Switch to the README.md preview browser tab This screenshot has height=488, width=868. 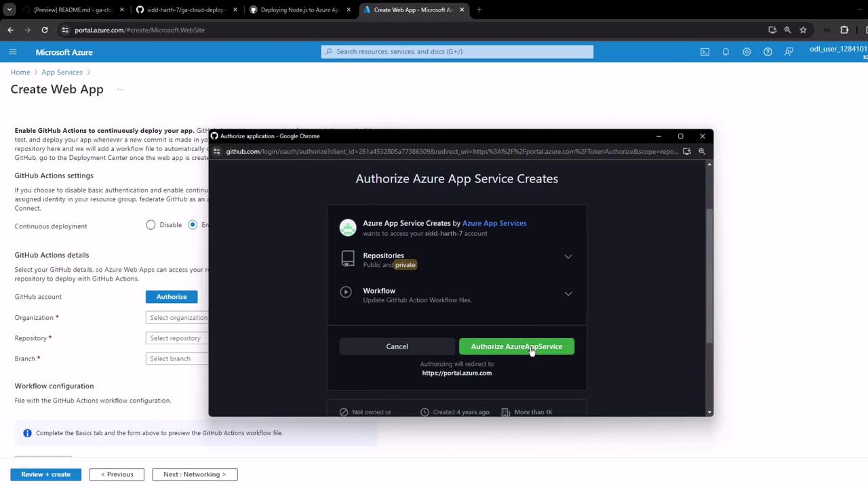click(x=71, y=9)
